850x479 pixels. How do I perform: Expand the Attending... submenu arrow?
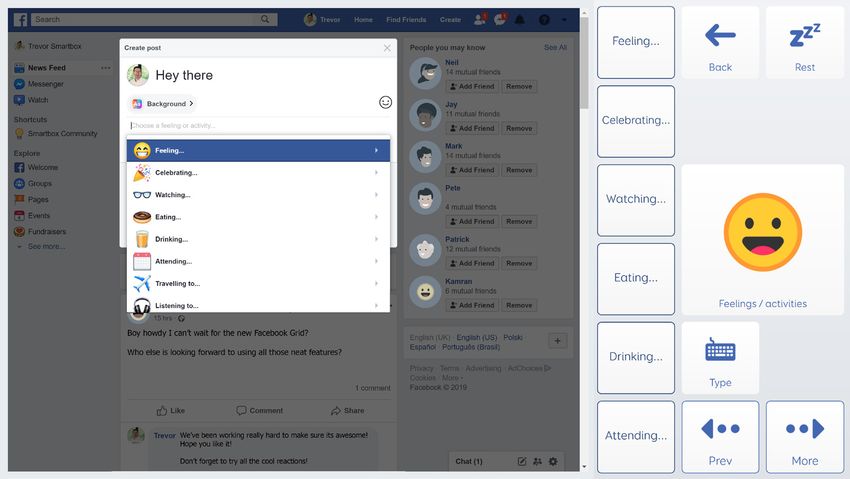(376, 262)
